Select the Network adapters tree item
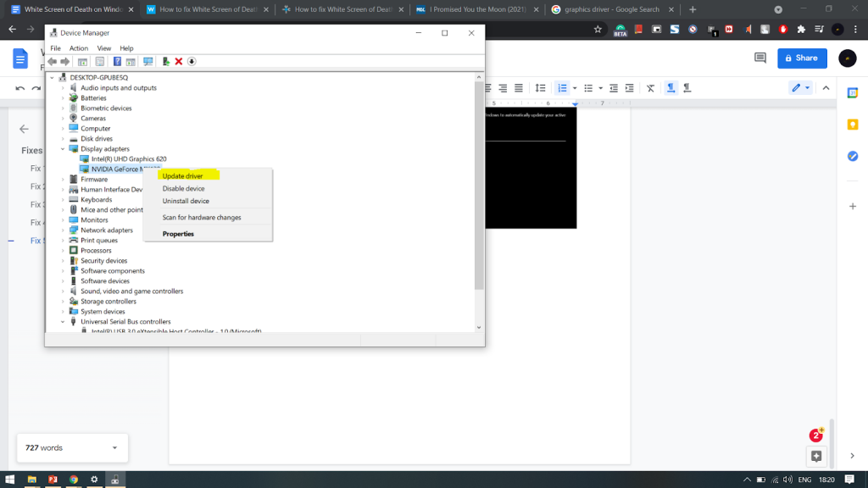Screen dimensions: 868x488 [x=106, y=230]
